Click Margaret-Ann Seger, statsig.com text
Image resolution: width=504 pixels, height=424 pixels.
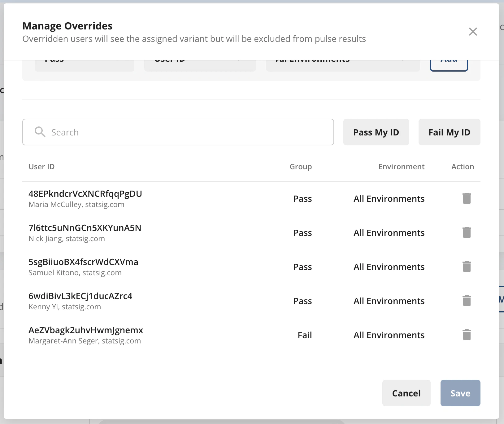pos(85,341)
